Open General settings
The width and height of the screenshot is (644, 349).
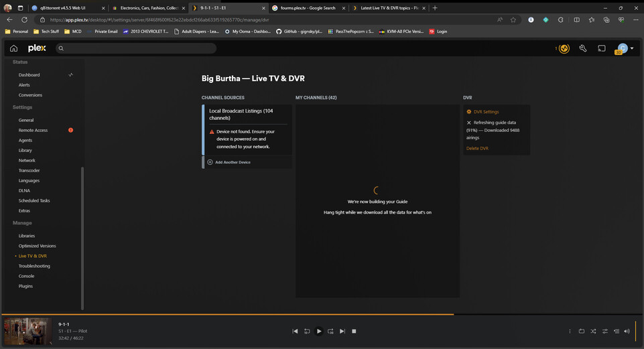(26, 121)
